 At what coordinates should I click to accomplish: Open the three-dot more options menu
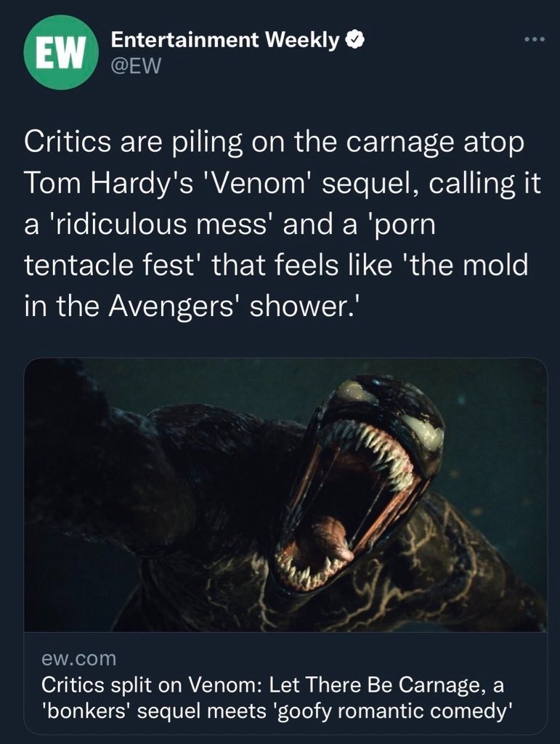[x=535, y=39]
